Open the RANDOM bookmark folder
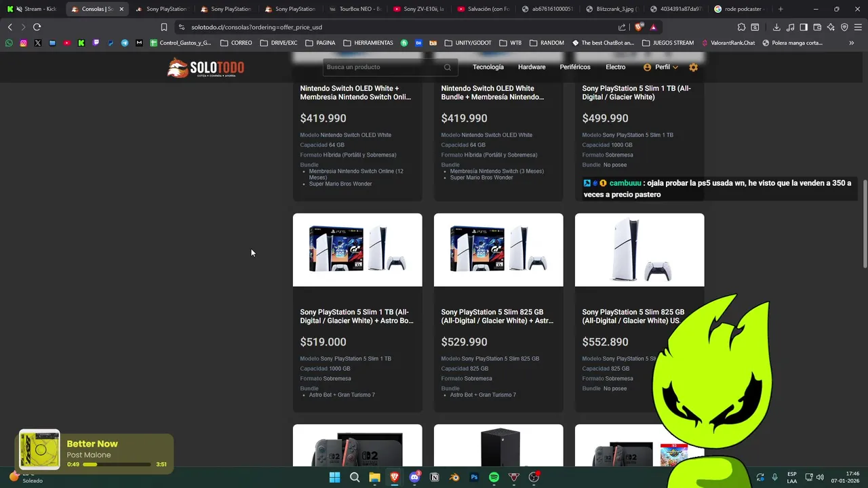This screenshot has width=868, height=488. [x=547, y=43]
